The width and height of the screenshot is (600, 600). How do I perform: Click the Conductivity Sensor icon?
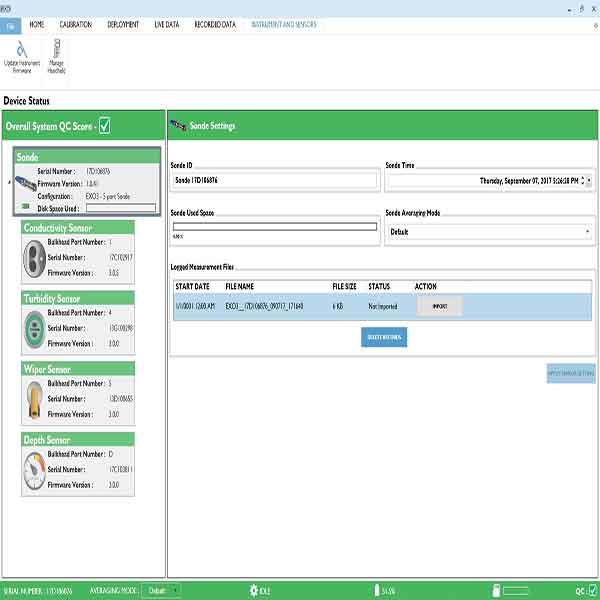(x=34, y=256)
